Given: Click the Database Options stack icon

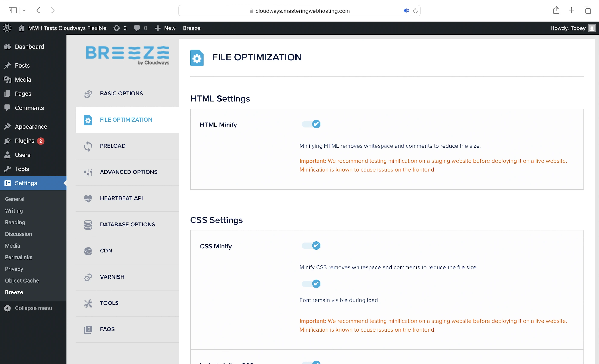Looking at the screenshot, I should pos(88,225).
